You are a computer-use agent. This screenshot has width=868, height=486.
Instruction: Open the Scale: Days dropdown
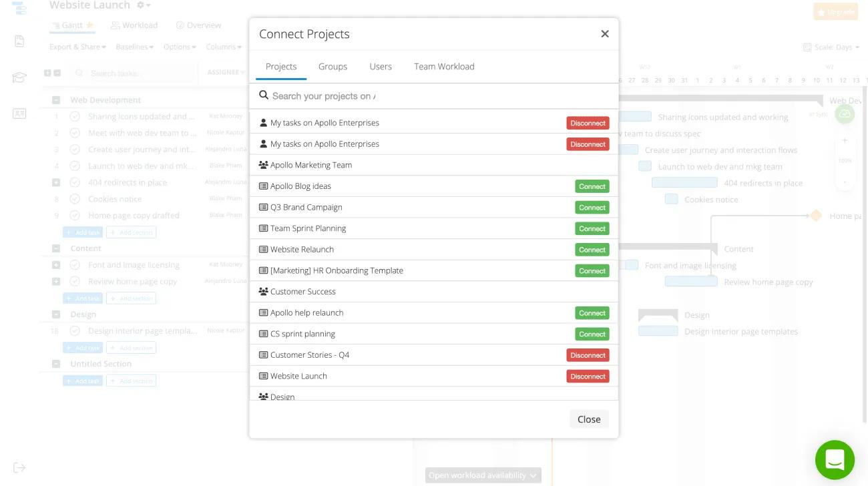pos(830,47)
